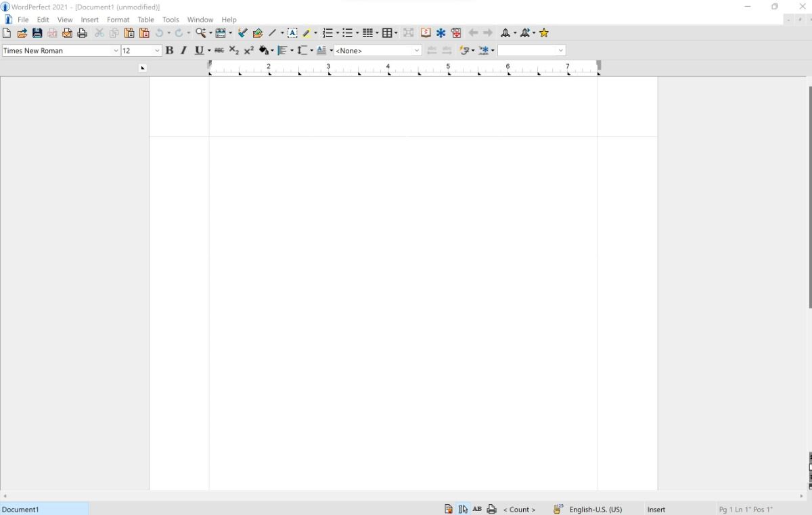Toggle bold formatting

[x=169, y=50]
